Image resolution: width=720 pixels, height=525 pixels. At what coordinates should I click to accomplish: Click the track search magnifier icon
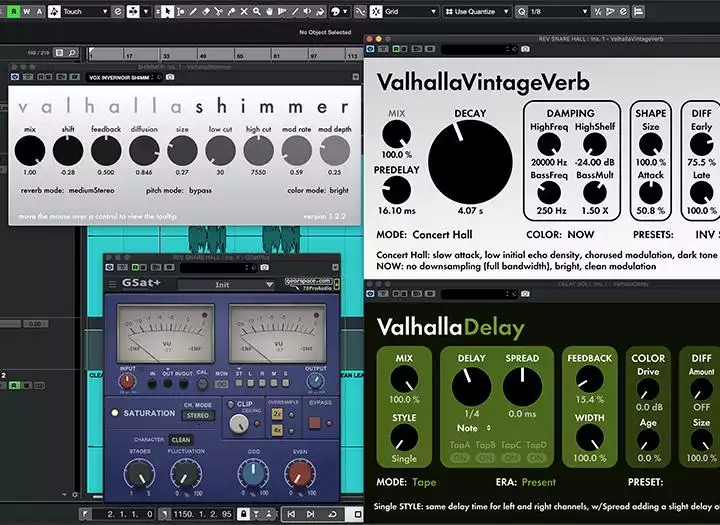coord(72,53)
